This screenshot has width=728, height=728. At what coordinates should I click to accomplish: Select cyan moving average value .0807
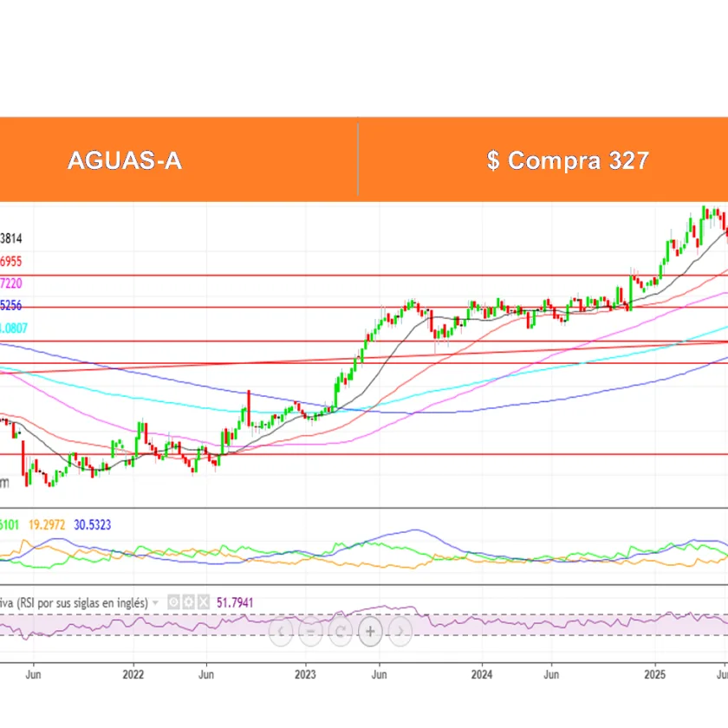14,328
